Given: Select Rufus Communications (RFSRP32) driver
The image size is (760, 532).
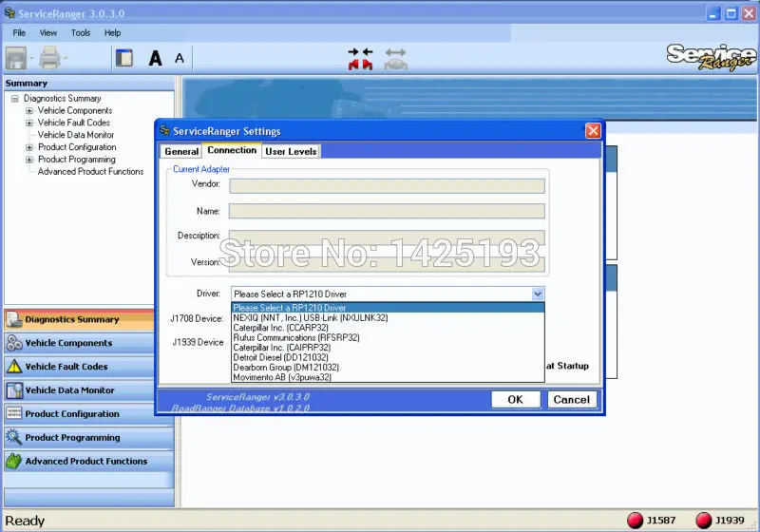Looking at the screenshot, I should click(388, 337).
